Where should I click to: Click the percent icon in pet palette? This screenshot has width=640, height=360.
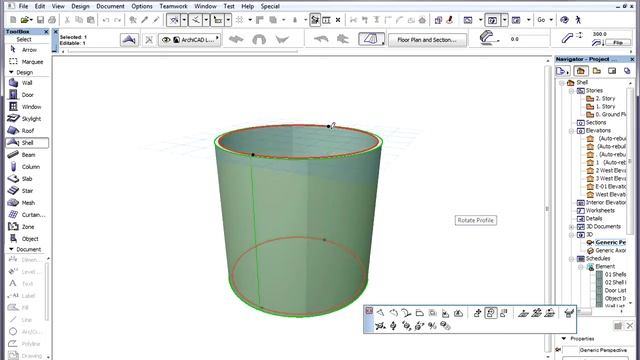[432, 326]
